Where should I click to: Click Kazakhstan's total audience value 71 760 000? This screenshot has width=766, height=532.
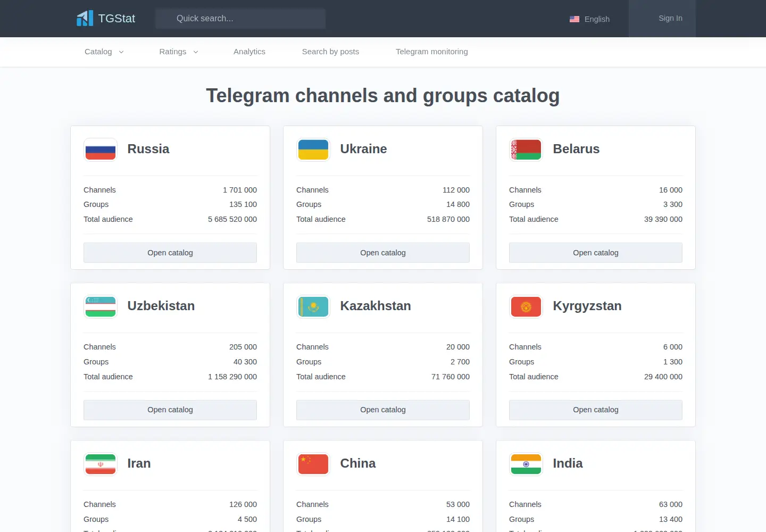(x=451, y=377)
